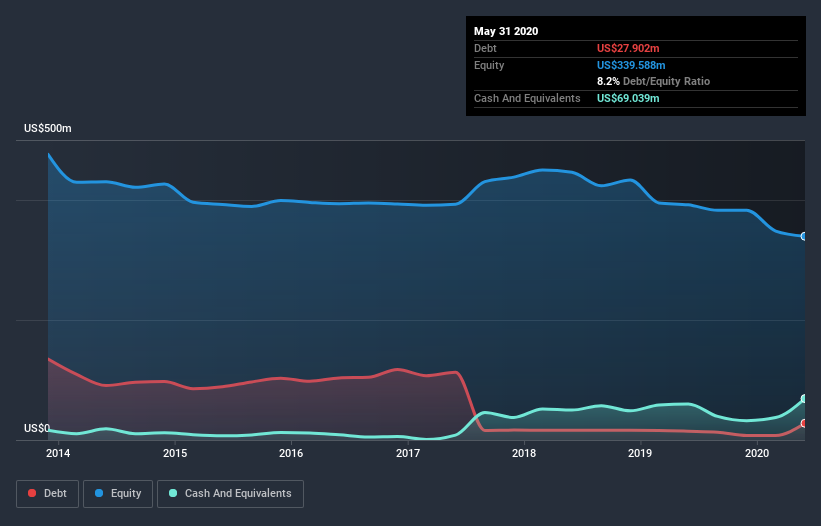Click the 2019 x-axis label
Viewport: 821px width, 526px height.
pos(640,453)
